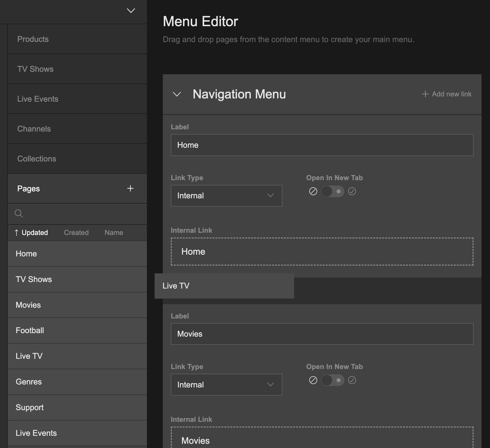Click the search magnifier icon in sidebar
Image resolution: width=490 pixels, height=448 pixels.
pos(19,214)
